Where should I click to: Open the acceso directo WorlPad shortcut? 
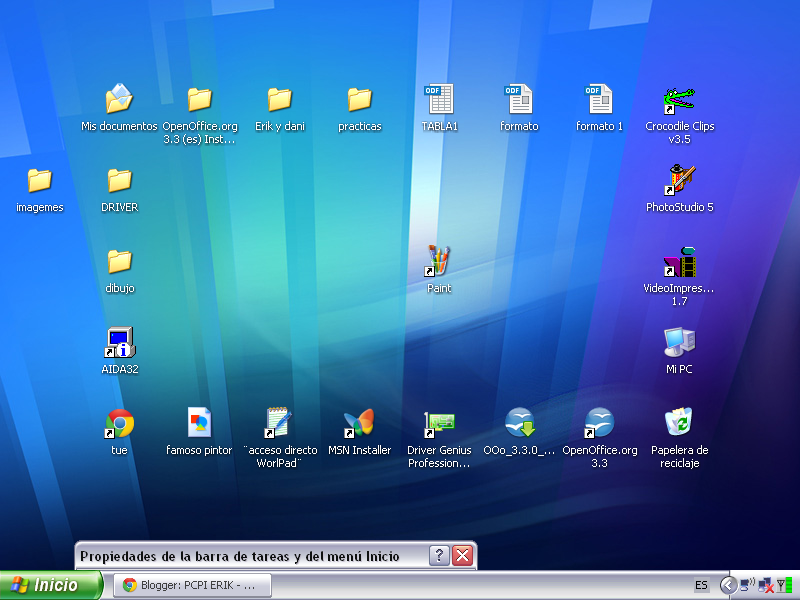tap(279, 422)
